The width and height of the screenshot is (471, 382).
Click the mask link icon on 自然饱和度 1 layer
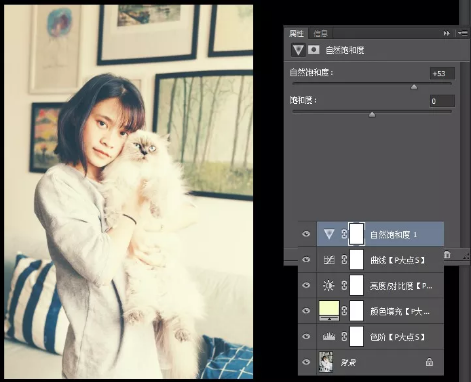(344, 234)
